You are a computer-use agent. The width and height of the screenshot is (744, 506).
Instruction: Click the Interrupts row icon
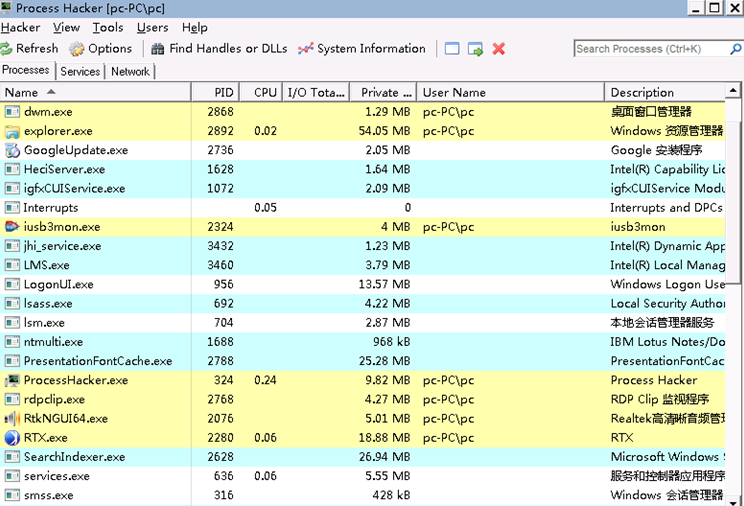pos(12,207)
